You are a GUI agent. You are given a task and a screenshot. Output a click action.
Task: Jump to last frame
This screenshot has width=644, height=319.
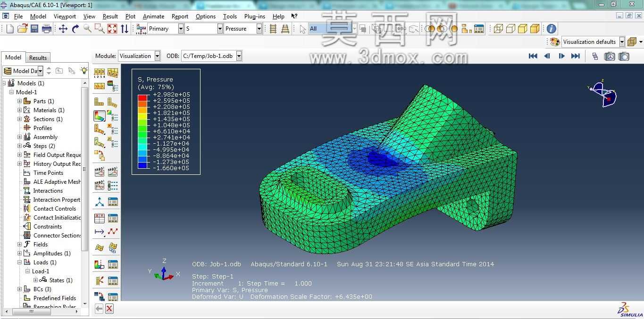pyautogui.click(x=576, y=56)
